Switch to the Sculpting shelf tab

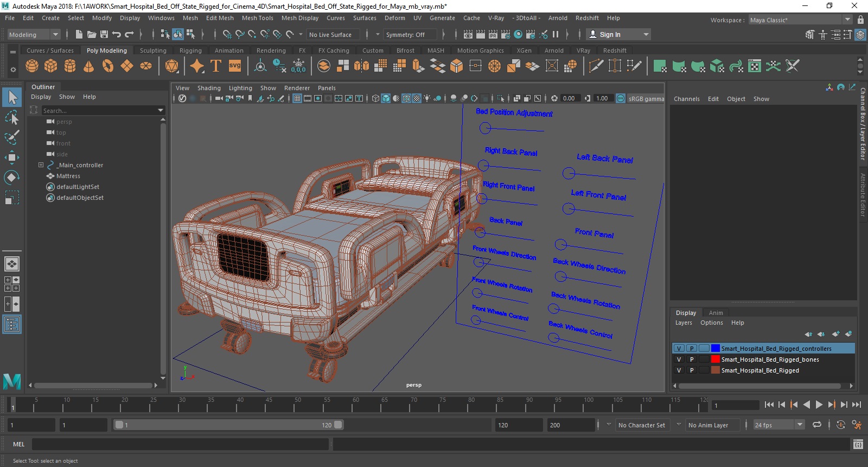point(153,51)
